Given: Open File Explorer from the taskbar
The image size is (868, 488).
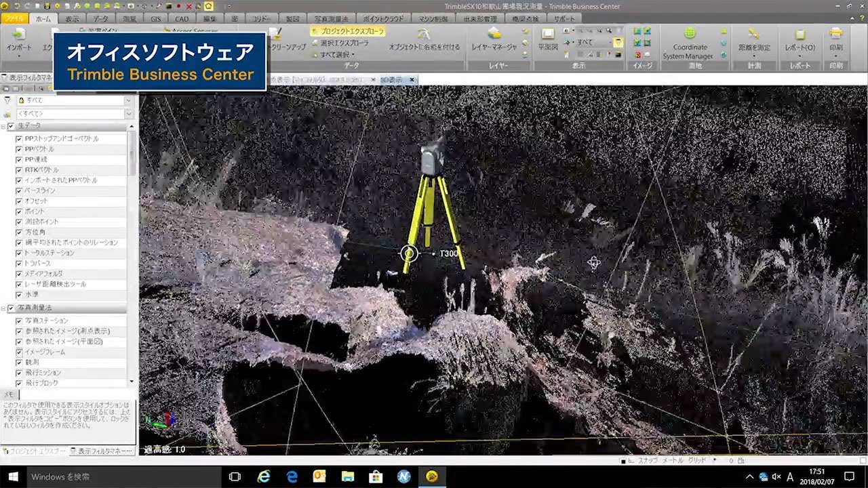Looking at the screenshot, I should tap(347, 476).
